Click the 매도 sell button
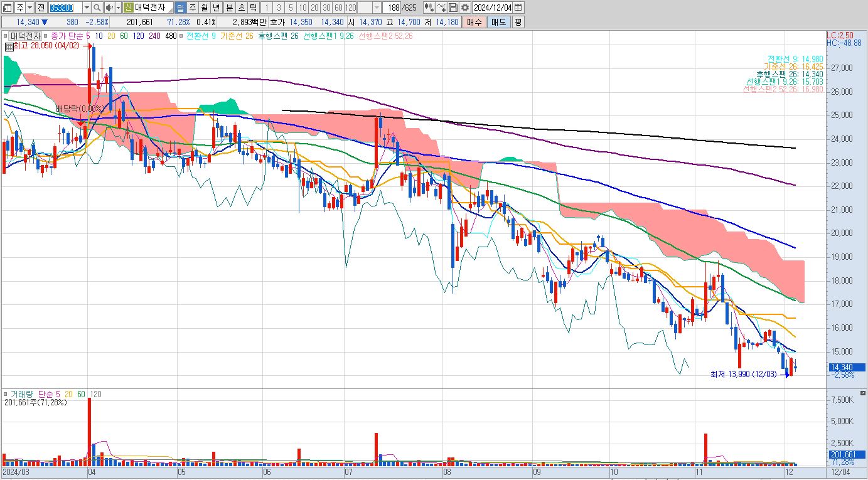The width and height of the screenshot is (868, 480). [x=498, y=22]
